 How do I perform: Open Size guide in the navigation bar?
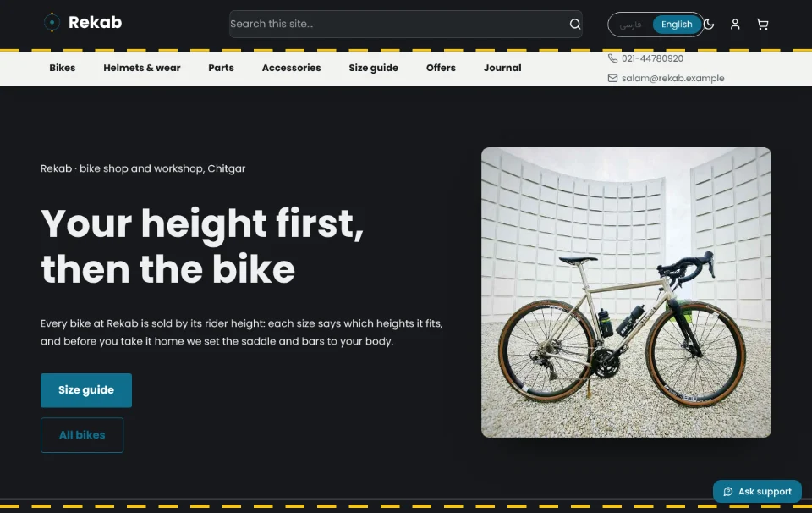[373, 68]
